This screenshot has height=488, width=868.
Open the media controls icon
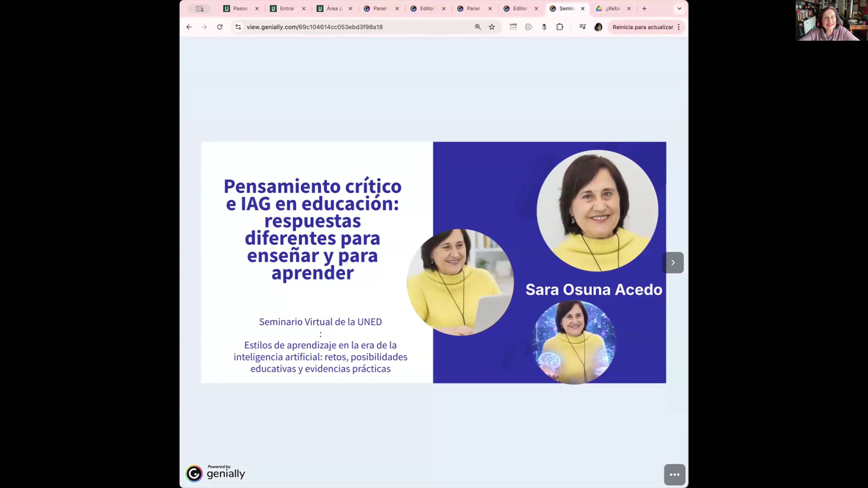point(583,27)
